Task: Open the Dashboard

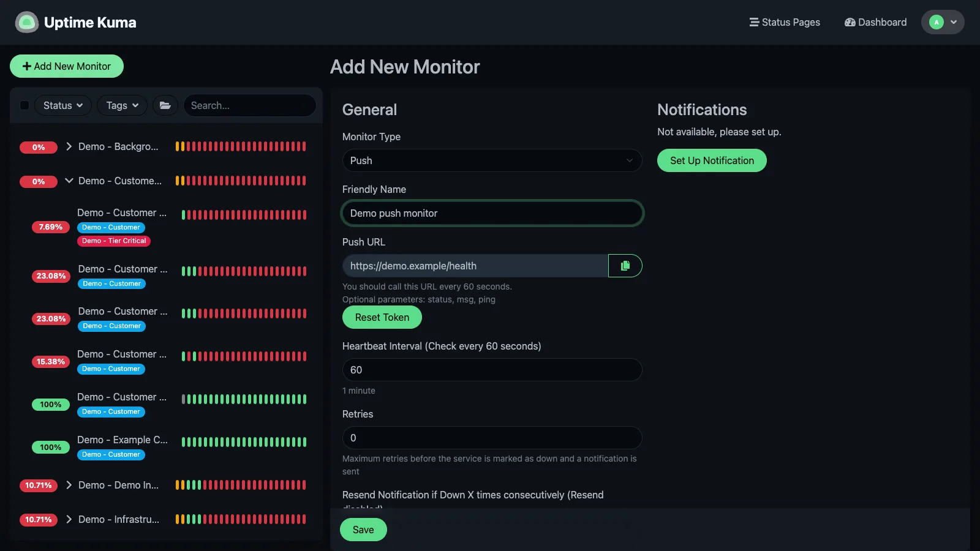Action: click(875, 22)
